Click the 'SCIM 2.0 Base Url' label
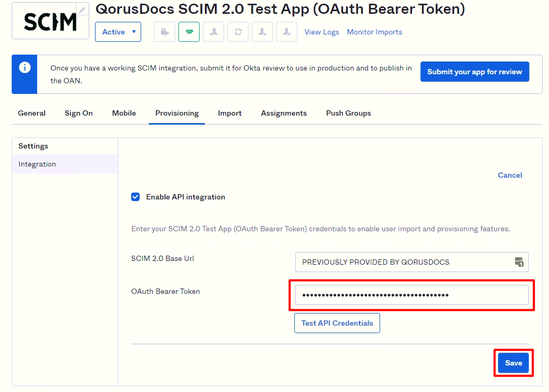The width and height of the screenshot is (549, 392). point(162,258)
